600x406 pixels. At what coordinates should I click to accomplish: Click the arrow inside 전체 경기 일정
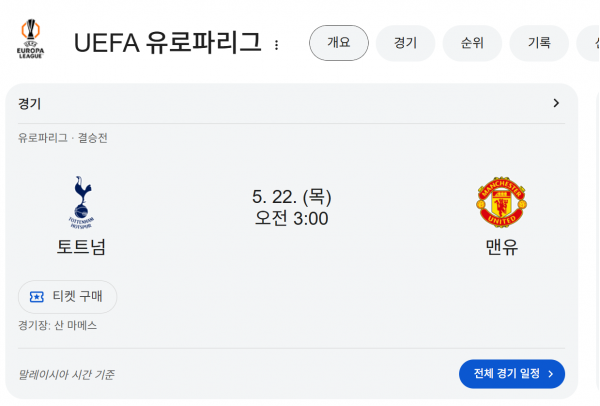coord(551,374)
